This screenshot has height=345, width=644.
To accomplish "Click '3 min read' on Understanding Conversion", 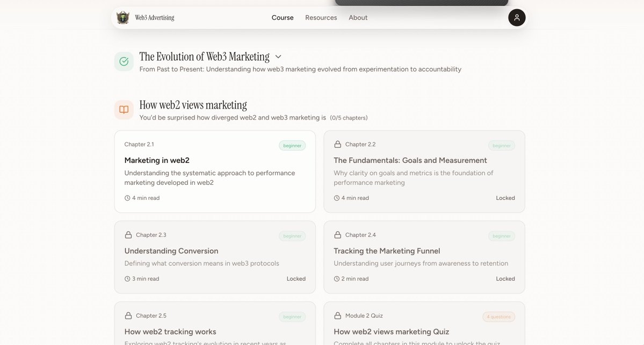I will (x=146, y=278).
